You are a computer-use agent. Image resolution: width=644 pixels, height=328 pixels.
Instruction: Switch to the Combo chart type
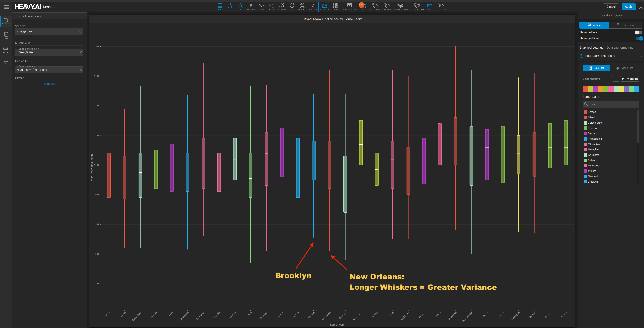(281, 6)
